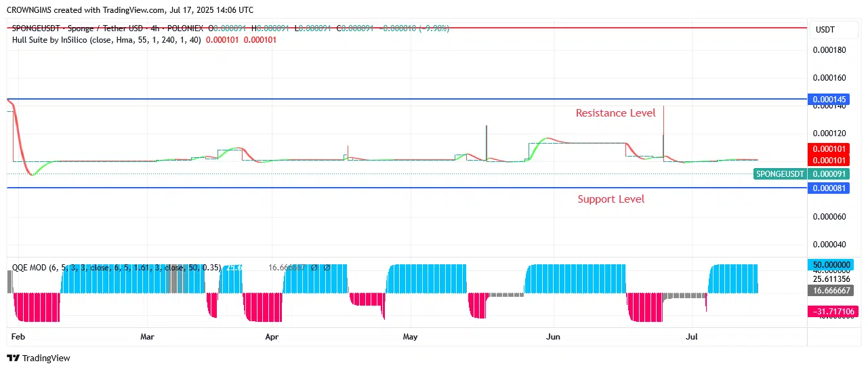Click the TradingView logo icon
Viewport: 868px width, 370px height.
[13, 358]
